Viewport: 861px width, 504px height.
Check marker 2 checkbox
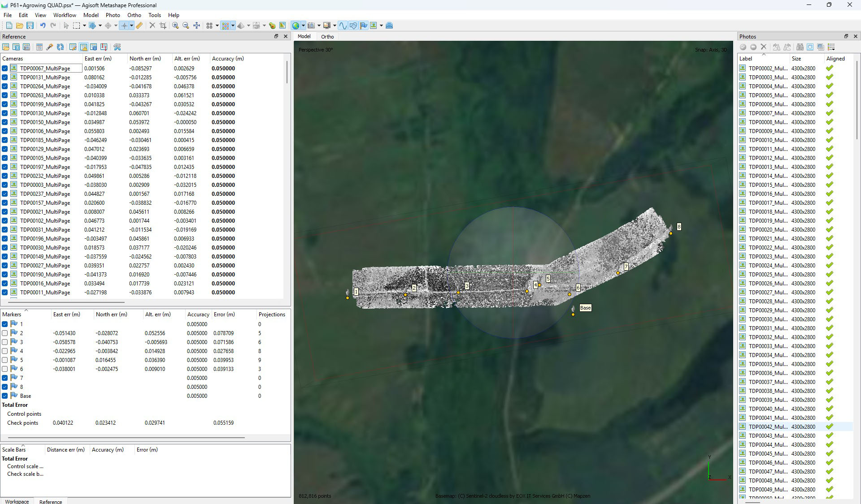coord(4,333)
